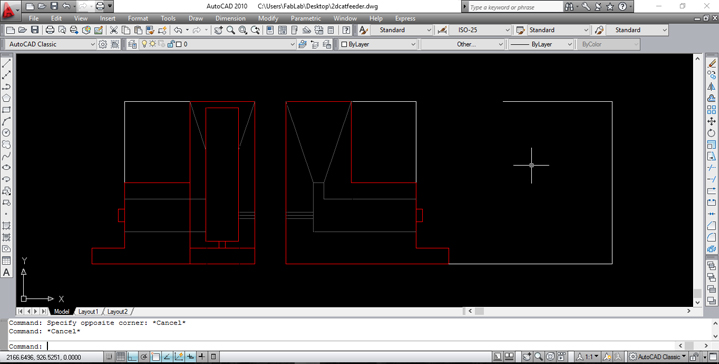
Task: Select the Spline tool
Action: 6,156
